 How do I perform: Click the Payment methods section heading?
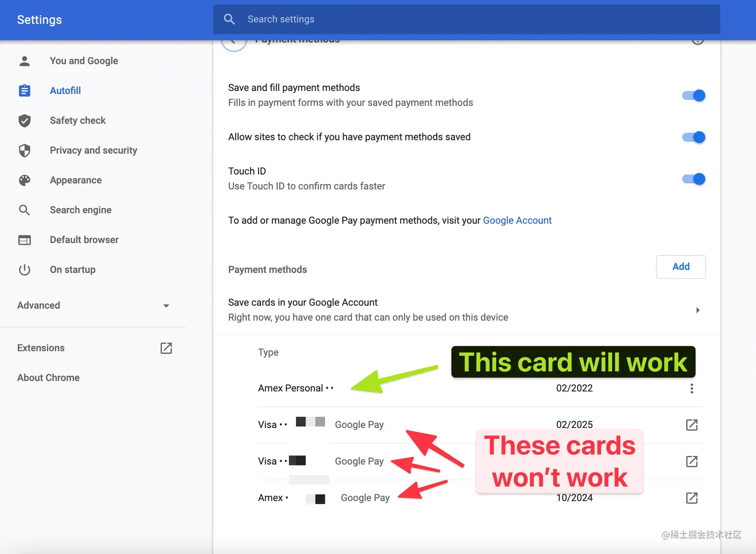tap(267, 270)
